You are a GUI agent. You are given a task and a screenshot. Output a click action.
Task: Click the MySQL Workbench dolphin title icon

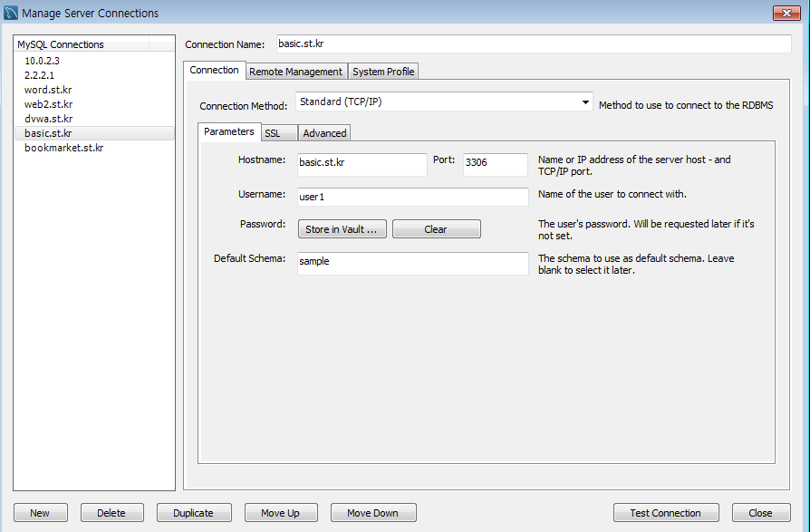10,13
